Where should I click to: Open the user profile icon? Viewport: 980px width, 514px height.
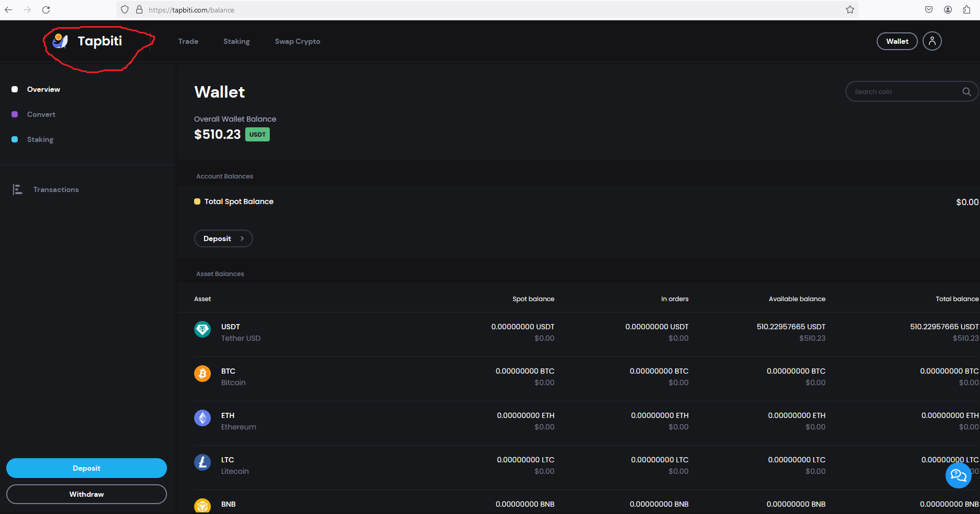coord(932,41)
